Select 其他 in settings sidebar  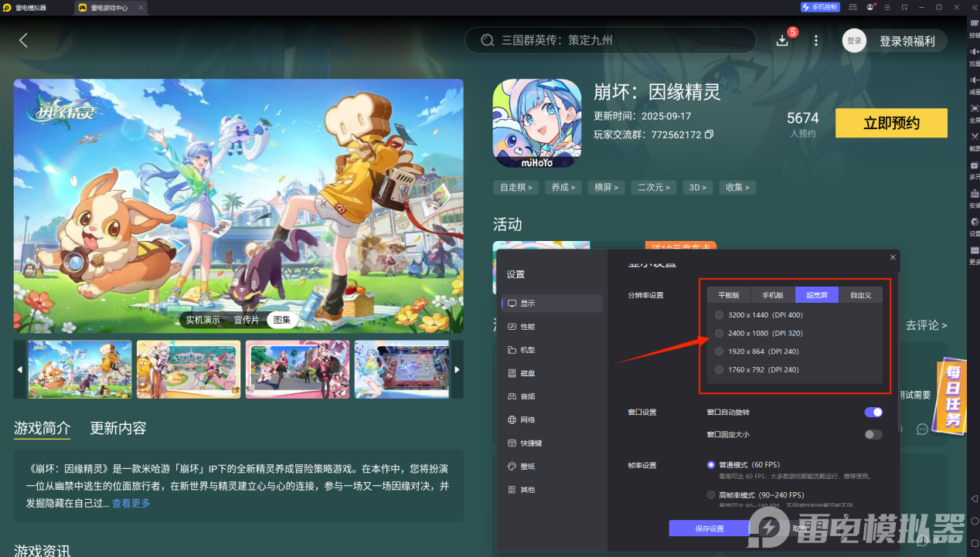coord(551,490)
